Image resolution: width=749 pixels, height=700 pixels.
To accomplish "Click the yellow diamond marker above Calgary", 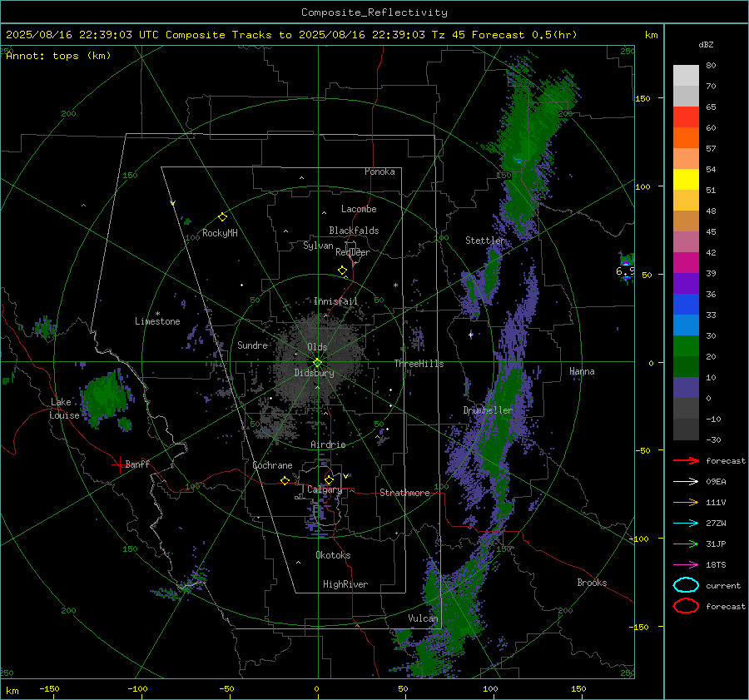I will click(329, 479).
